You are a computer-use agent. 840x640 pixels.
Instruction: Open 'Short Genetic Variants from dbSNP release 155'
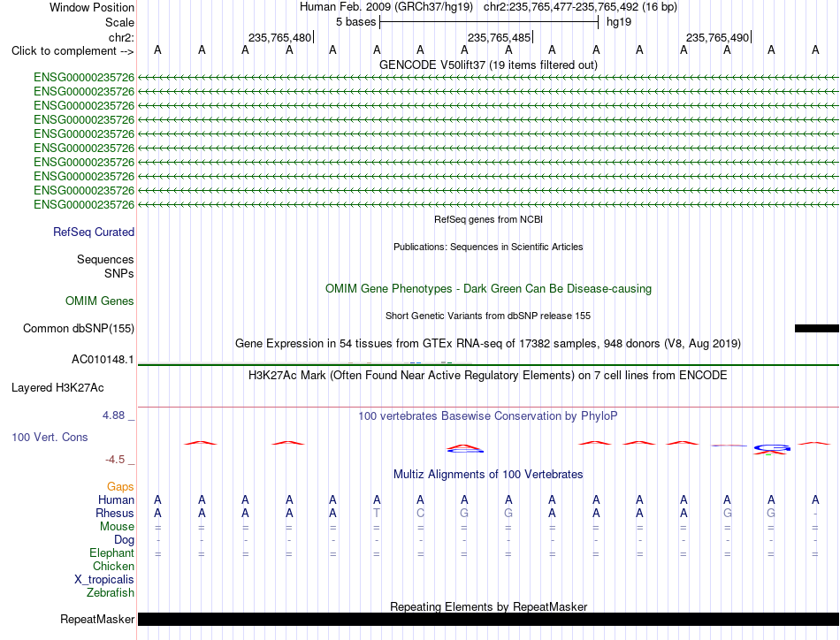coord(488,316)
